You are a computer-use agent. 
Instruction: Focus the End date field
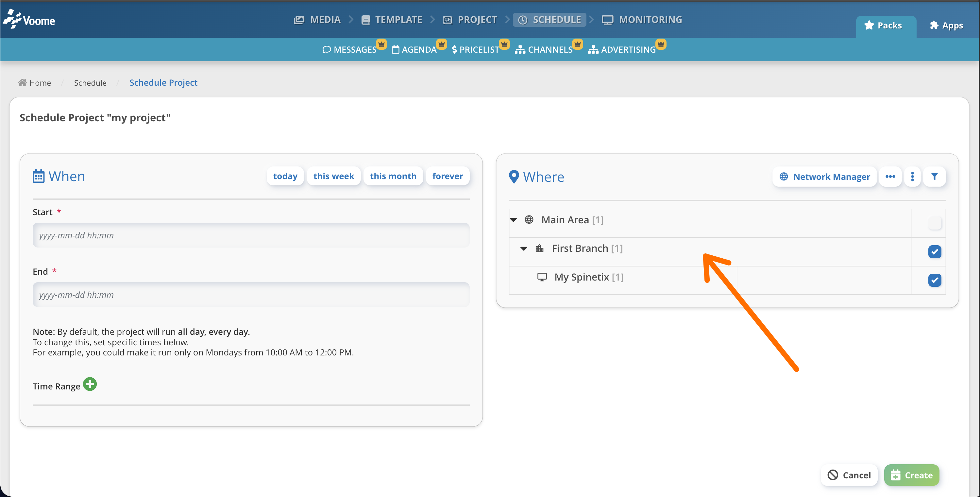[x=251, y=295]
